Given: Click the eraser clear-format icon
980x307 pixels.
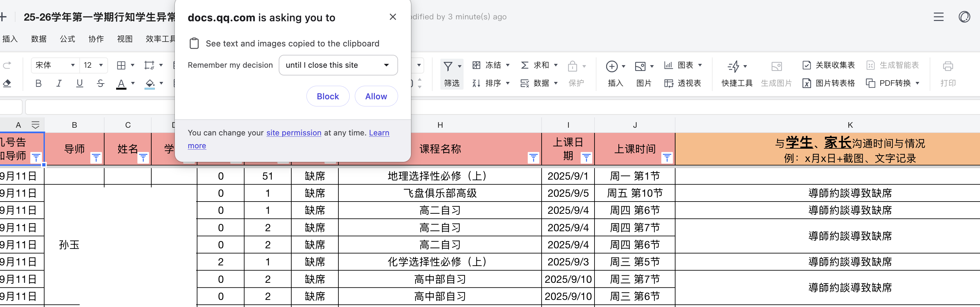Looking at the screenshot, I should coord(7,83).
